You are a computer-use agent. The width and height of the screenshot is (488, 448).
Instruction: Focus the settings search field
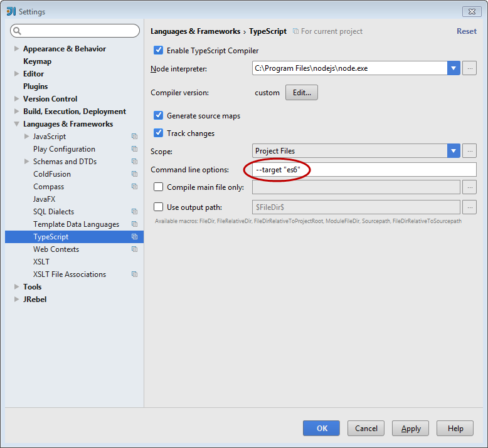[75, 31]
